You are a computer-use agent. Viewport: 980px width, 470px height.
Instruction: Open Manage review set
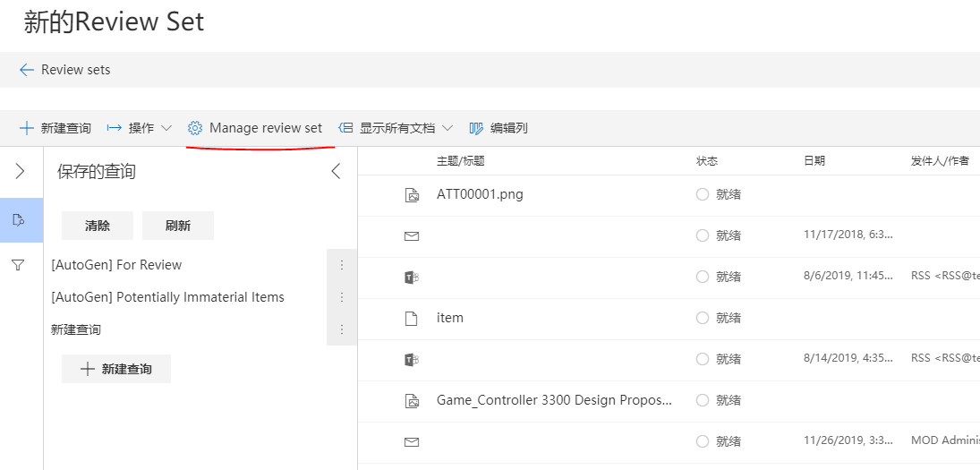pos(266,128)
